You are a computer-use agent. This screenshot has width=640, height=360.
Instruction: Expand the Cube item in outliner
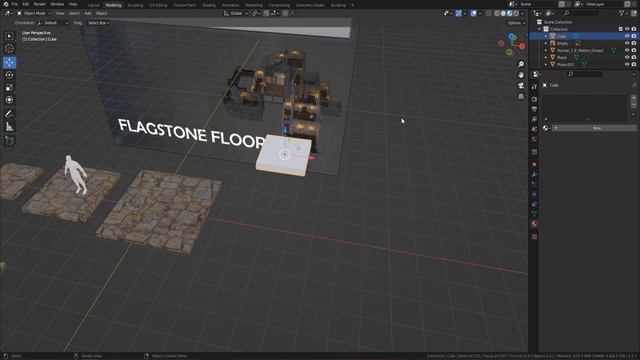coord(546,36)
